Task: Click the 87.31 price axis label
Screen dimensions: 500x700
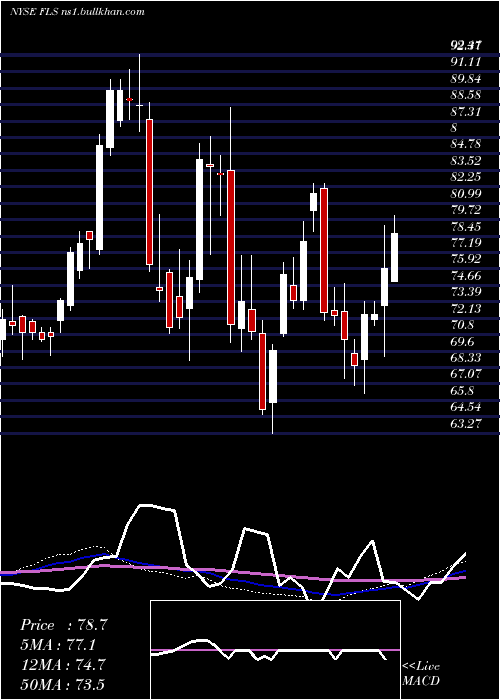Action: coord(465,112)
